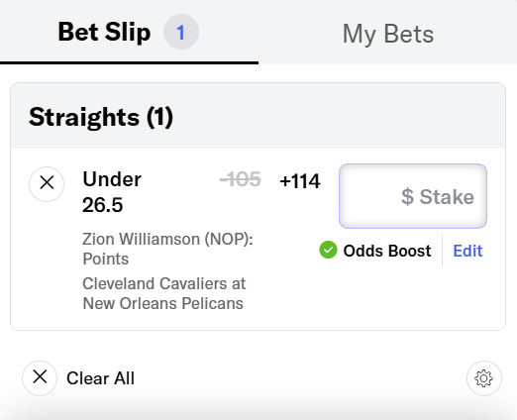Click the Odds Boost label
Viewport: 517px width, 420px height.
[x=387, y=251]
